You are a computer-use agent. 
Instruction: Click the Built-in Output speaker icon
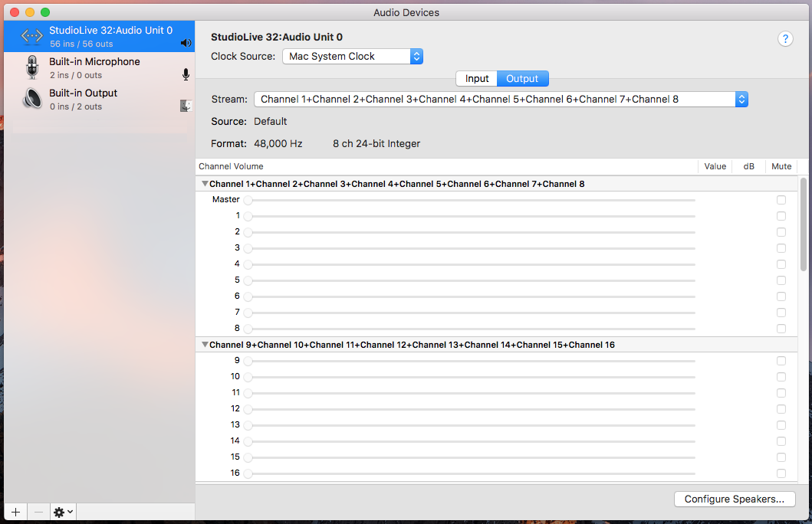tap(31, 99)
